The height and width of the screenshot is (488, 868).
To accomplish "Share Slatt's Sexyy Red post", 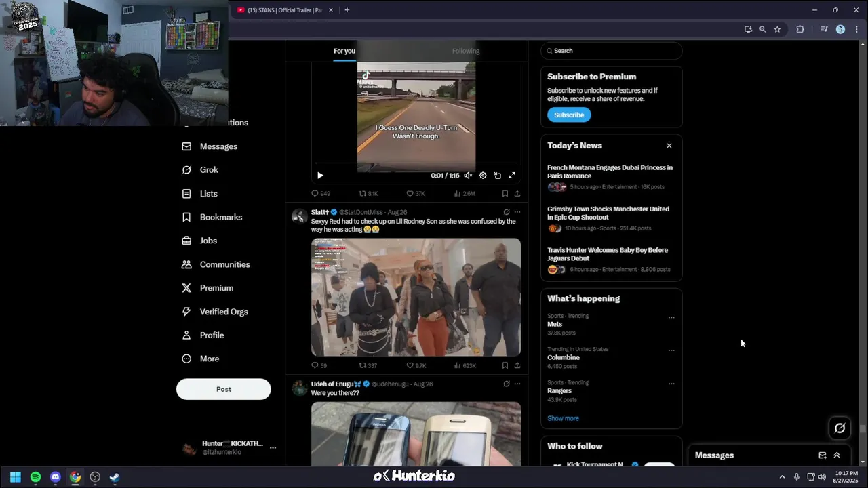I will click(x=517, y=366).
